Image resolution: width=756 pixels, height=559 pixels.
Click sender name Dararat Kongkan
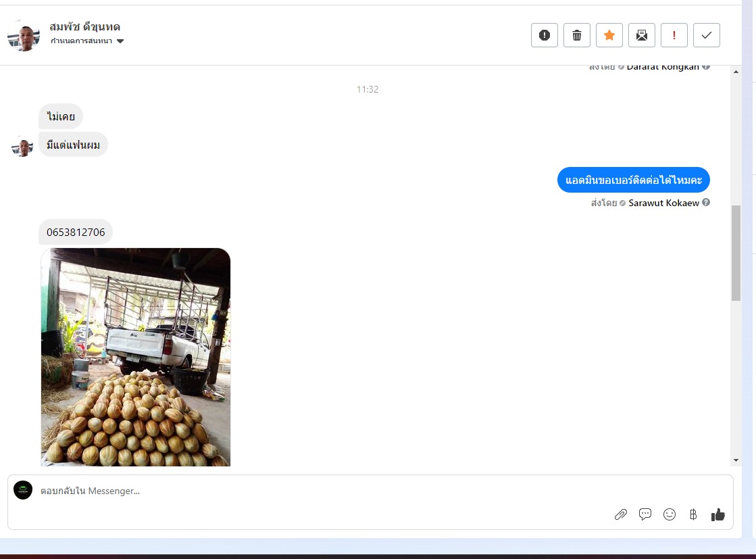(x=663, y=68)
